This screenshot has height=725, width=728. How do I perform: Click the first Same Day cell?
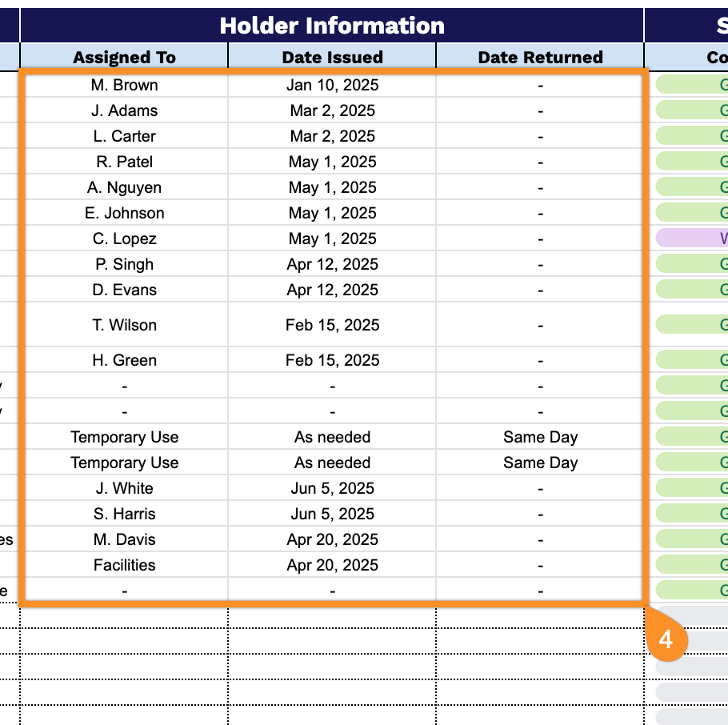(x=540, y=437)
